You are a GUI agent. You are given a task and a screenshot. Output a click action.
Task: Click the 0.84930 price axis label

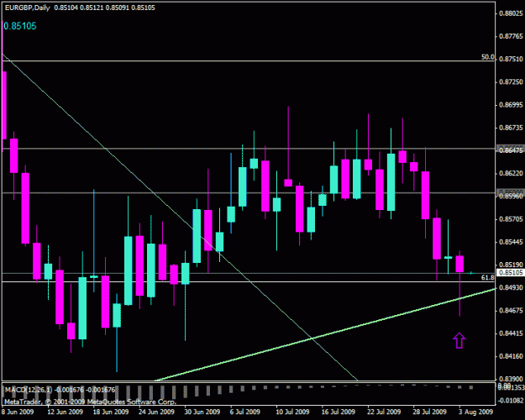[511, 287]
